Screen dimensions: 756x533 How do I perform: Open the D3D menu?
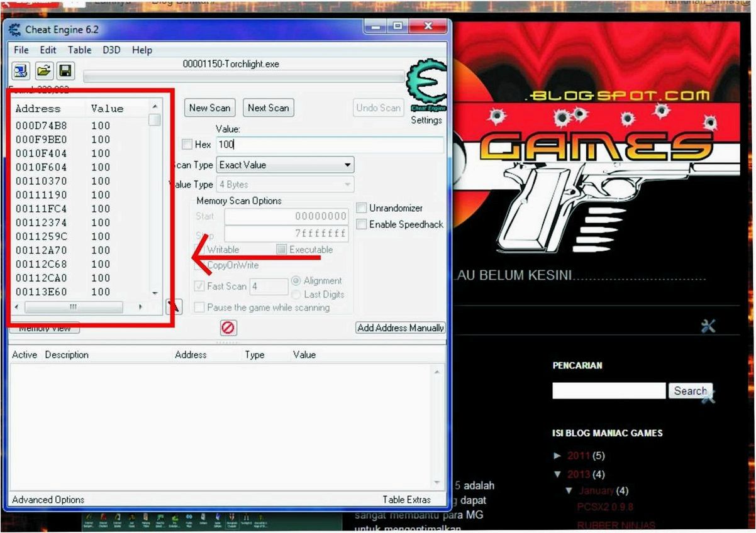coord(112,50)
